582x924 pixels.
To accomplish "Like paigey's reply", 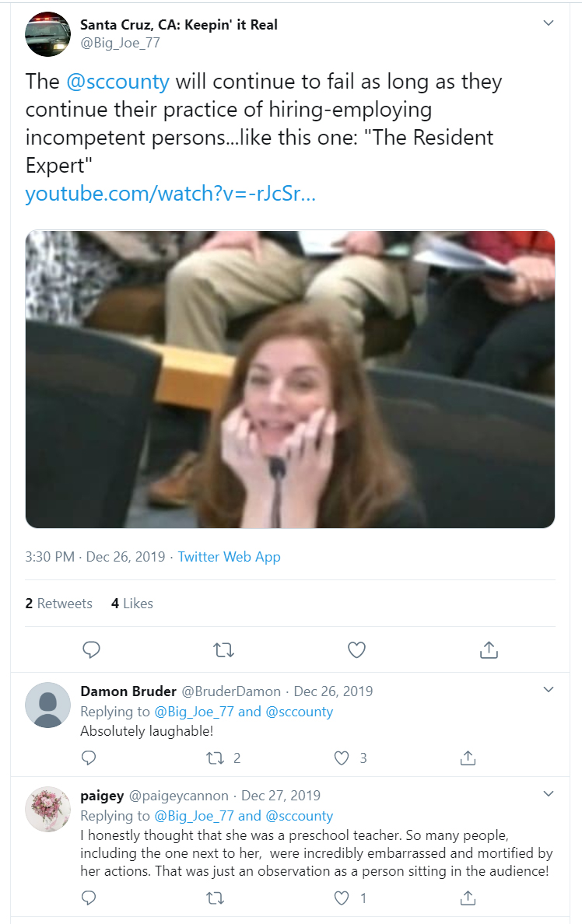I will pos(342,898).
